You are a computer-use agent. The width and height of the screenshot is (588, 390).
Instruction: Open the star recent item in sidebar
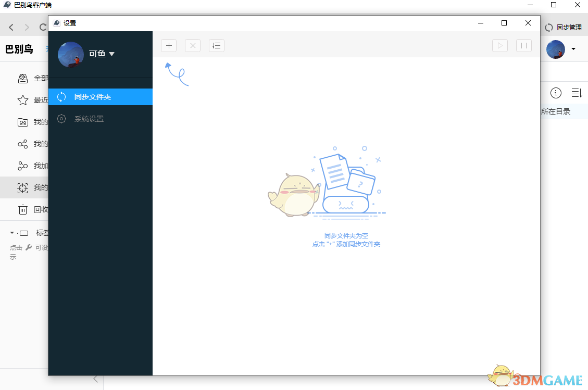tap(23, 100)
